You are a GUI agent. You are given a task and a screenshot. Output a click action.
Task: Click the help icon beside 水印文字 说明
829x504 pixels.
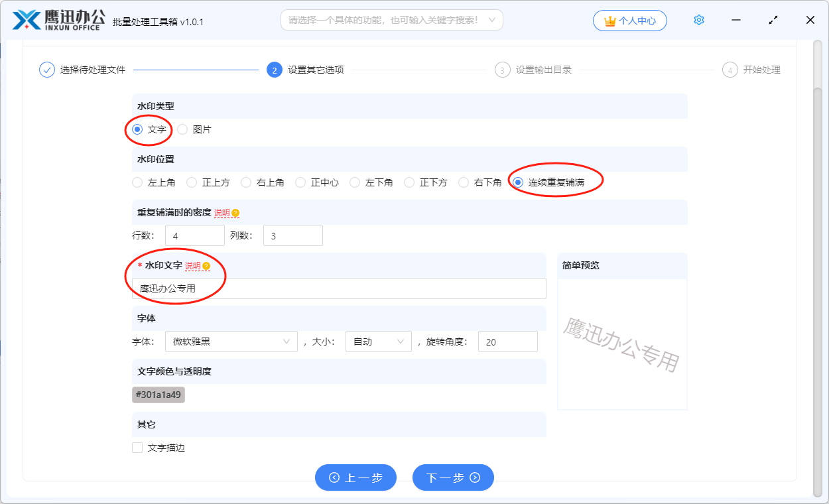206,266
